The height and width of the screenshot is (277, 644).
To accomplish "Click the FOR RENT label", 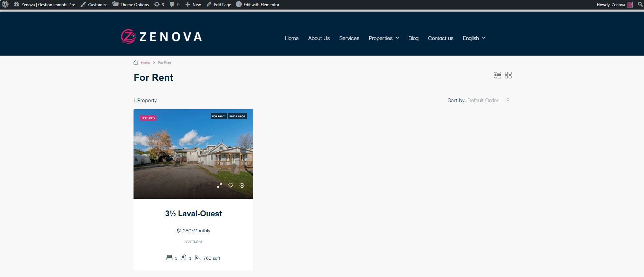I will (219, 116).
